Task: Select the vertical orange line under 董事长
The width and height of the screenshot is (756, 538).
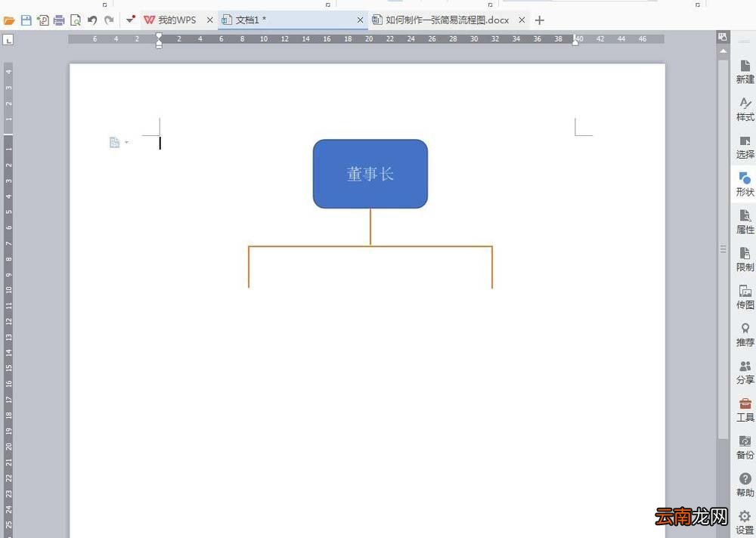Action: click(x=370, y=227)
